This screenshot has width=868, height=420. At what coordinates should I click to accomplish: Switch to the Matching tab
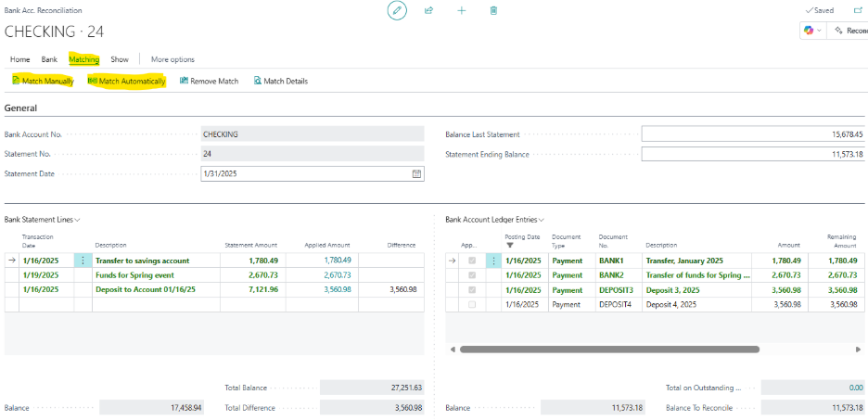[83, 59]
